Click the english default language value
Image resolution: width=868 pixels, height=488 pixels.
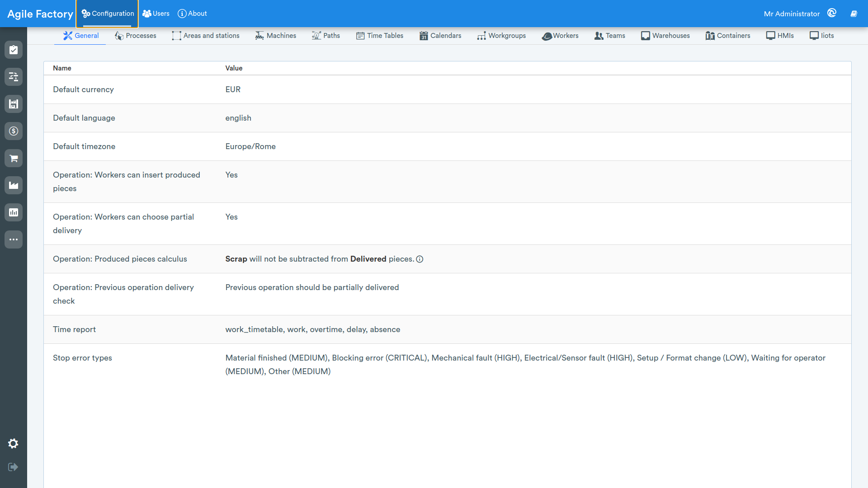click(238, 118)
